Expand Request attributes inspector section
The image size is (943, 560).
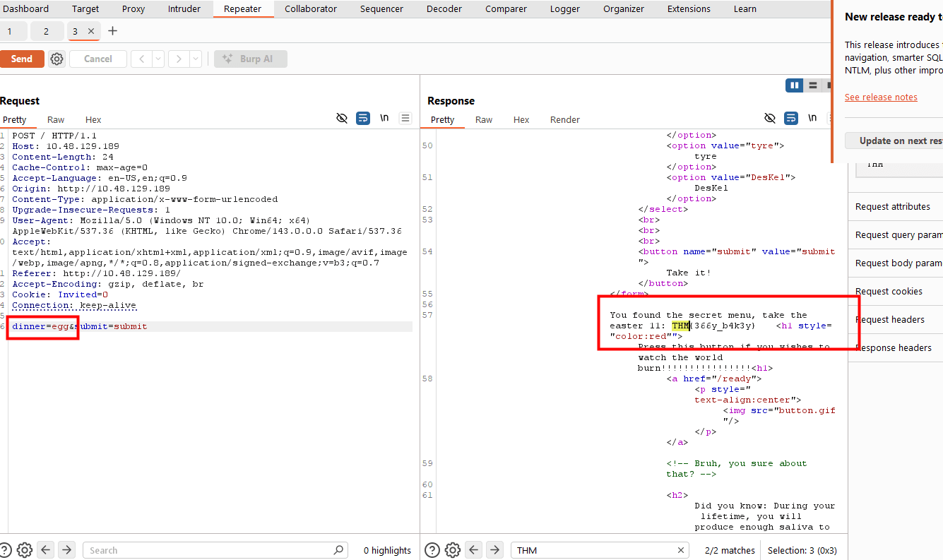pos(892,207)
